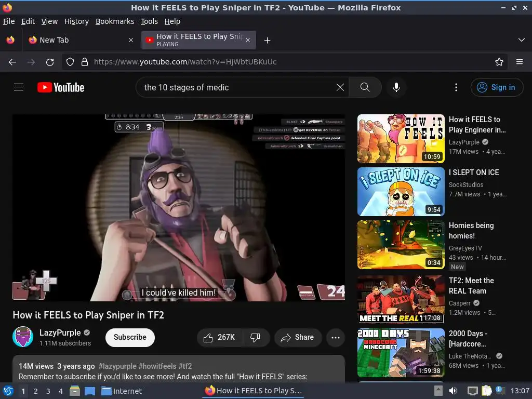Screen dimensions: 532x399
Task: Click the #tf2 hashtag
Action: click(x=185, y=366)
